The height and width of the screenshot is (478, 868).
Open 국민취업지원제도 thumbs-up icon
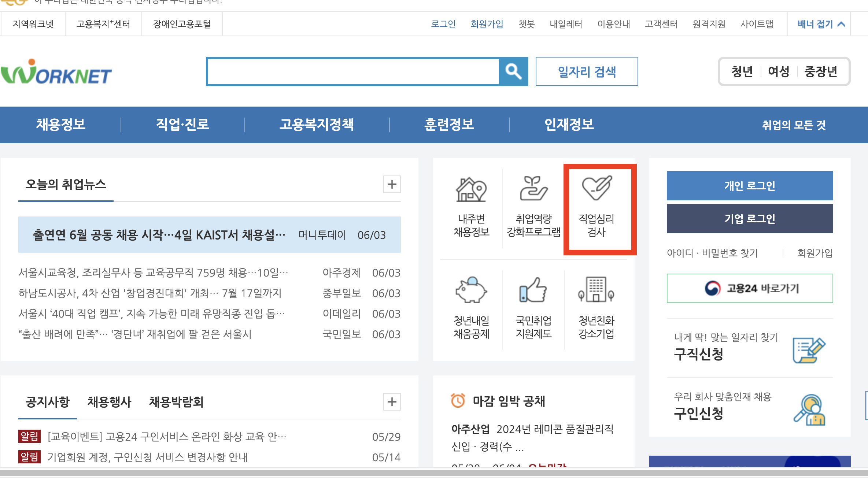pos(533,290)
